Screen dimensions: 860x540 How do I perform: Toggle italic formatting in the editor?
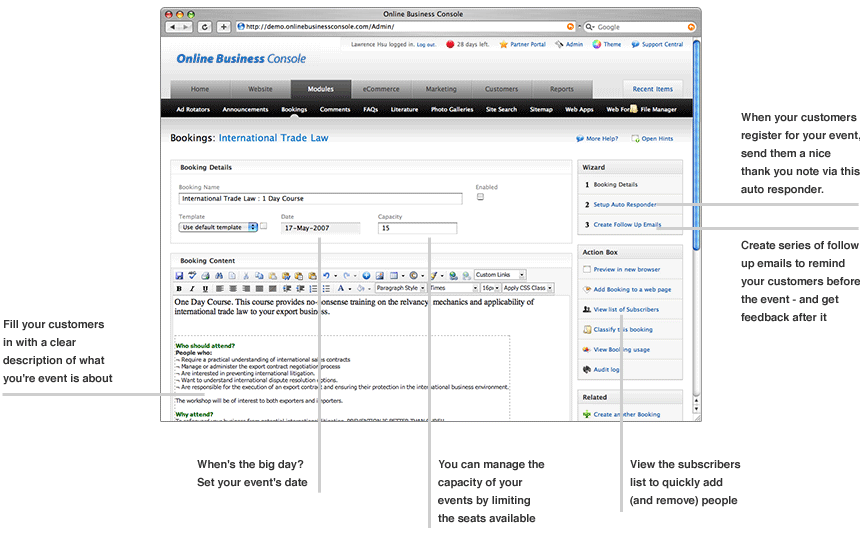pyautogui.click(x=193, y=288)
